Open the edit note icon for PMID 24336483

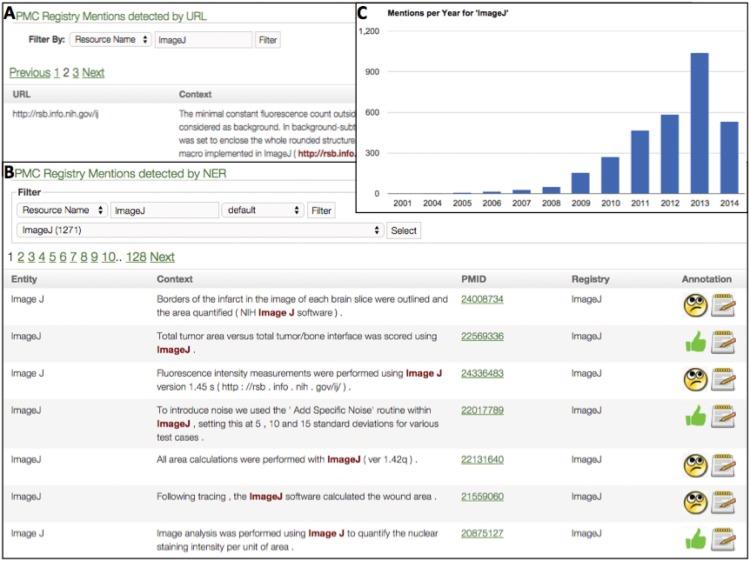[x=723, y=379]
